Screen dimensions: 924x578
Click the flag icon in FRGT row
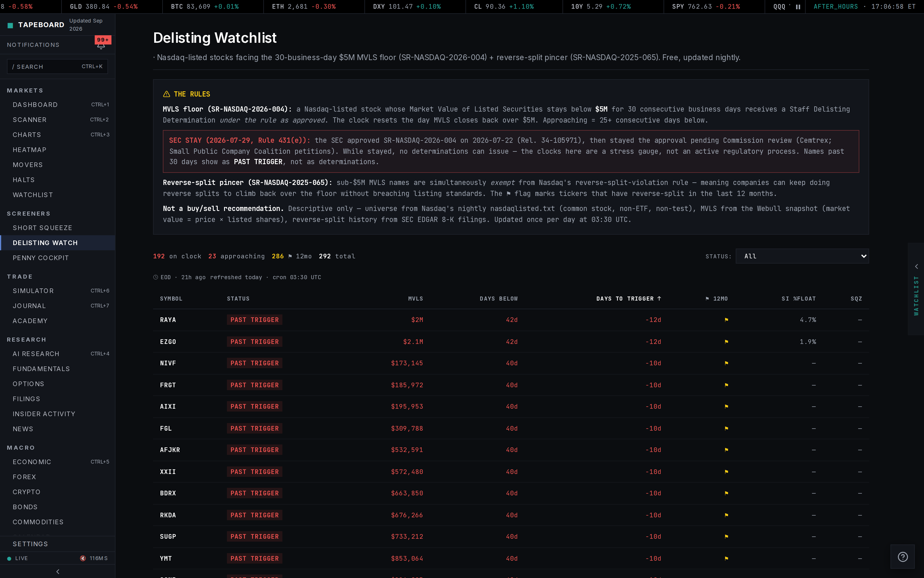(x=726, y=385)
